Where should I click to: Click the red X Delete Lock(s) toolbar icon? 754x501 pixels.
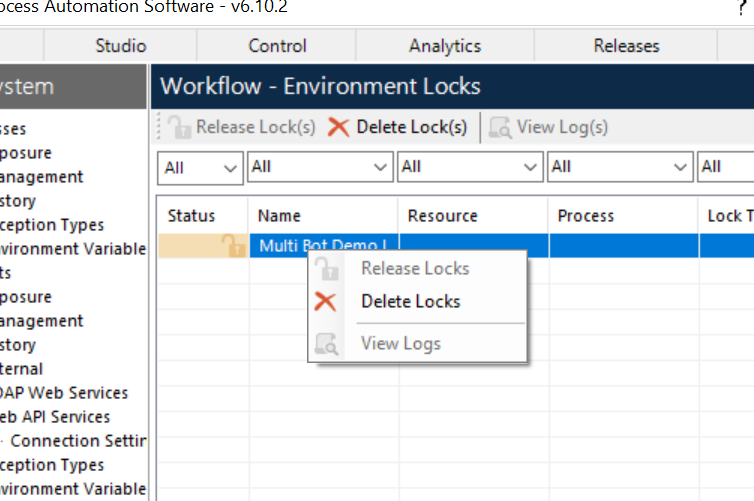click(339, 127)
